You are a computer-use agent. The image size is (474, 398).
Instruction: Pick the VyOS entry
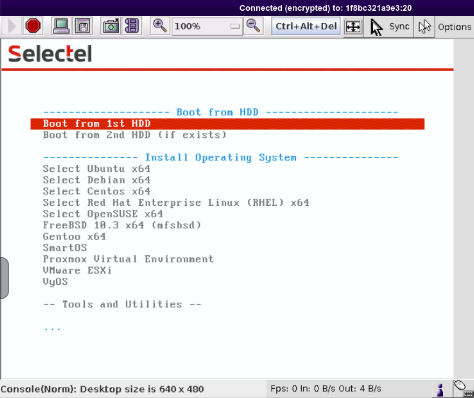[x=55, y=282]
